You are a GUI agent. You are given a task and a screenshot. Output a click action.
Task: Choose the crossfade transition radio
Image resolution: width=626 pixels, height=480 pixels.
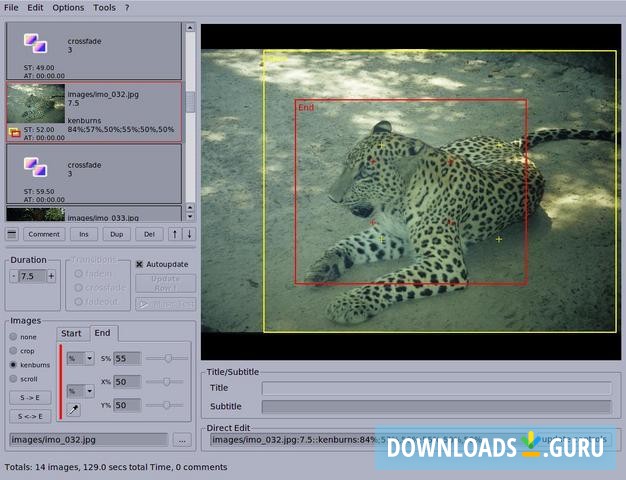[79, 288]
